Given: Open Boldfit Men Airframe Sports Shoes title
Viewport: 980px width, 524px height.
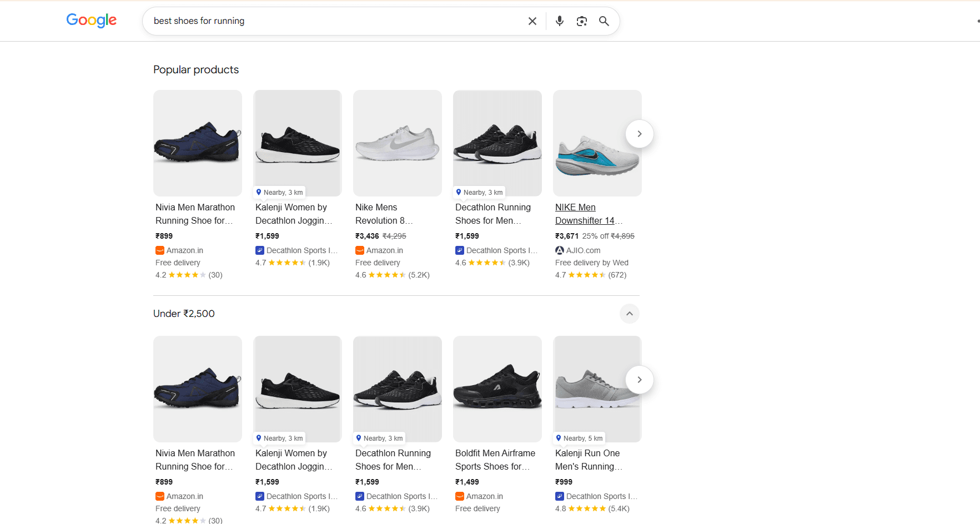Looking at the screenshot, I should (x=495, y=460).
